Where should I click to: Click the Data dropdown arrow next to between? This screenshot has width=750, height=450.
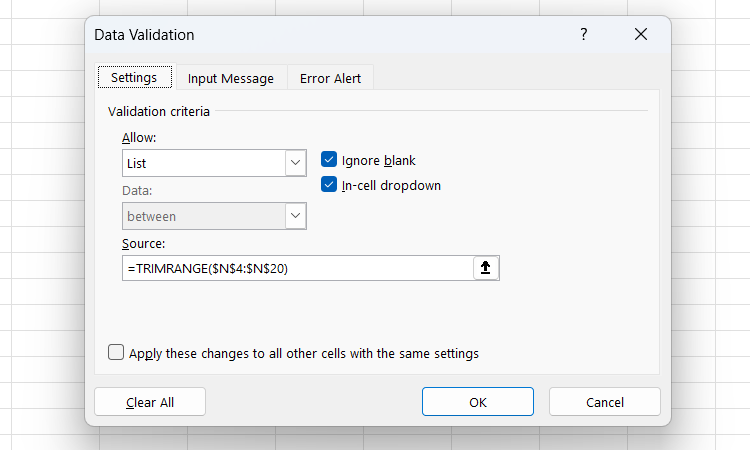pos(295,216)
